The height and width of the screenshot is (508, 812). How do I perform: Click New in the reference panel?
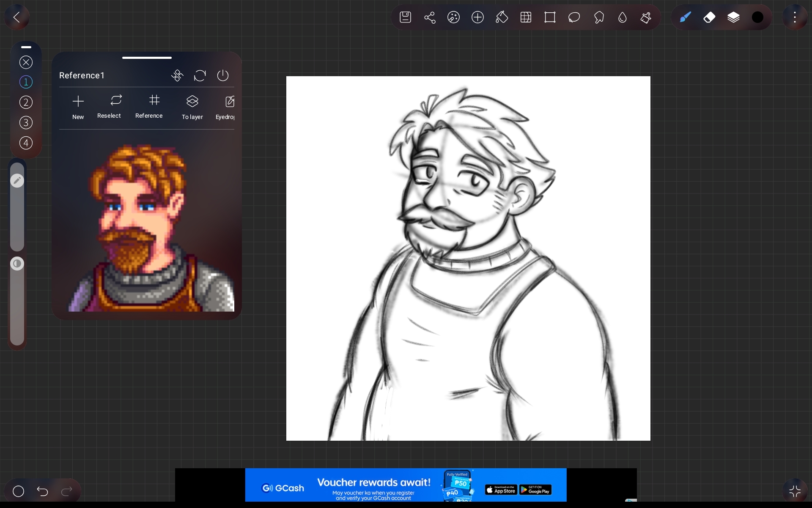pos(78,107)
